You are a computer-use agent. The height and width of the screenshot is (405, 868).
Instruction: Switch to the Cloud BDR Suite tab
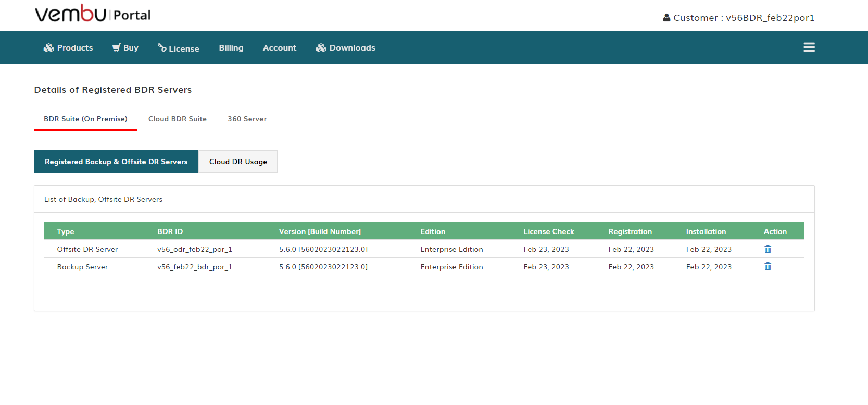click(178, 119)
